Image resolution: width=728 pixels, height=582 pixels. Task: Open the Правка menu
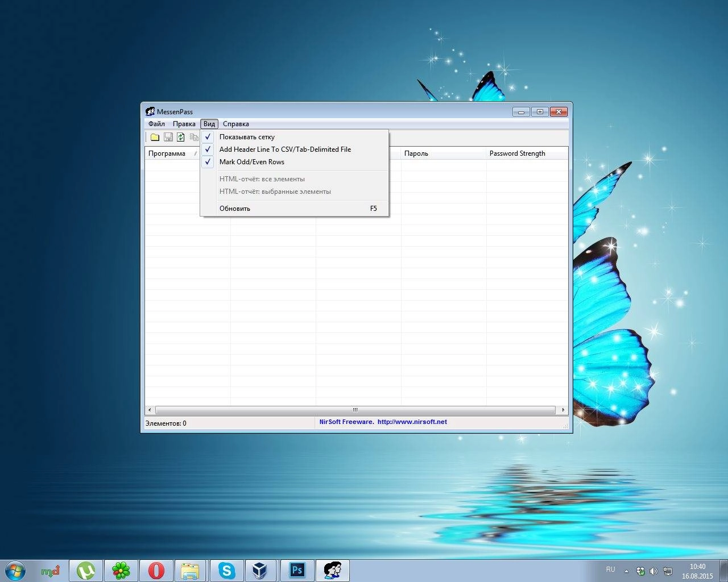[184, 124]
